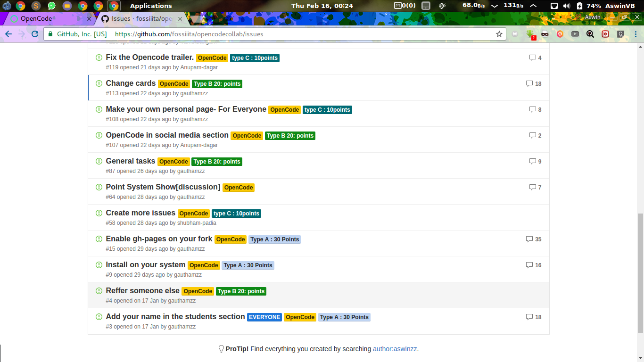
Task: Open the Change cards issue
Action: (x=131, y=83)
